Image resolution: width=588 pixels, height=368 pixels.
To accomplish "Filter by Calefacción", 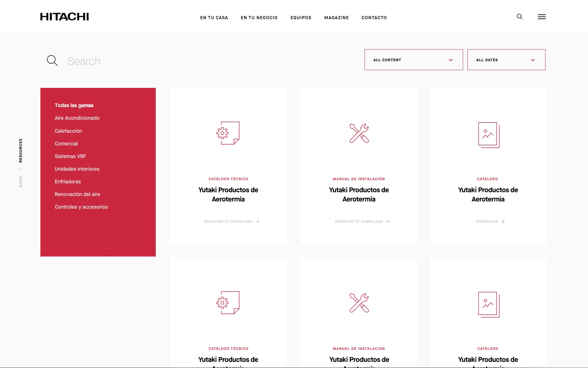I will pos(68,131).
